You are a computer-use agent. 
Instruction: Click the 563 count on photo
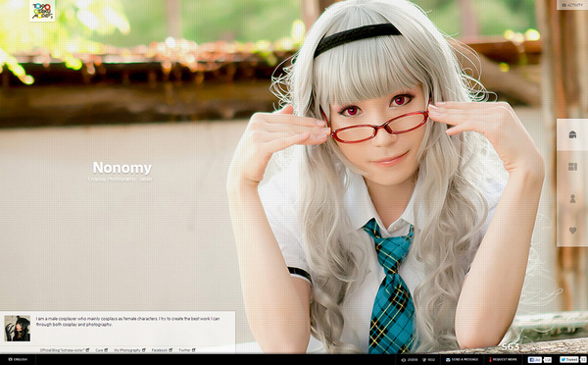point(511,347)
